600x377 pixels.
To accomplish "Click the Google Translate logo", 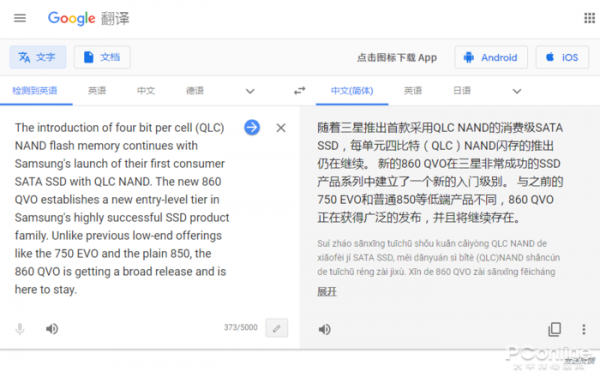I will (x=89, y=18).
